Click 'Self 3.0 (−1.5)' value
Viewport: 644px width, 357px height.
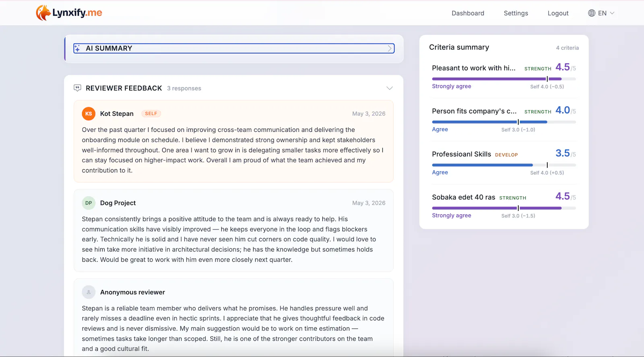coord(518,216)
